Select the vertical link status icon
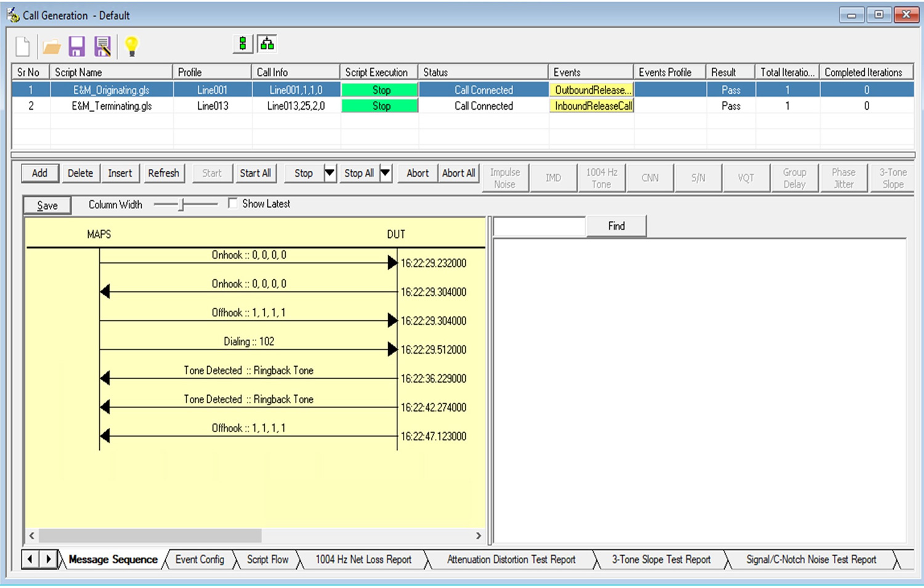Screen dimensions: 924x588 pos(243,43)
